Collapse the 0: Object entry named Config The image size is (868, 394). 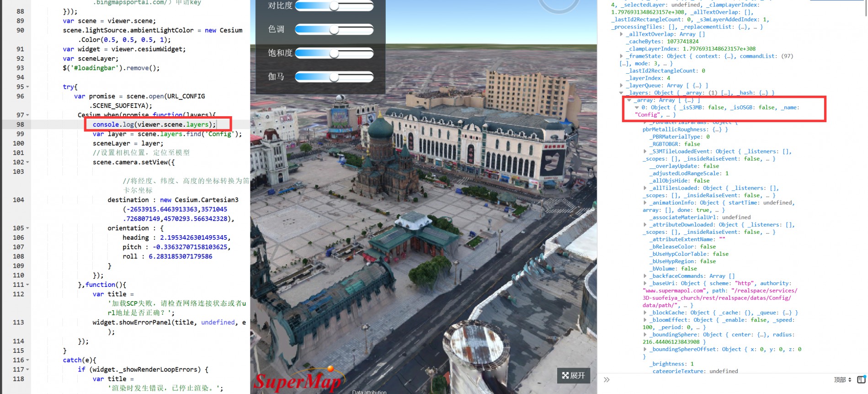pyautogui.click(x=637, y=108)
